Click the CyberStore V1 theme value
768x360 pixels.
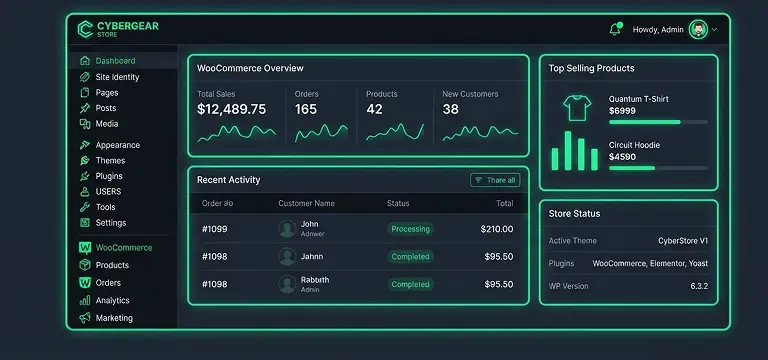pos(683,240)
